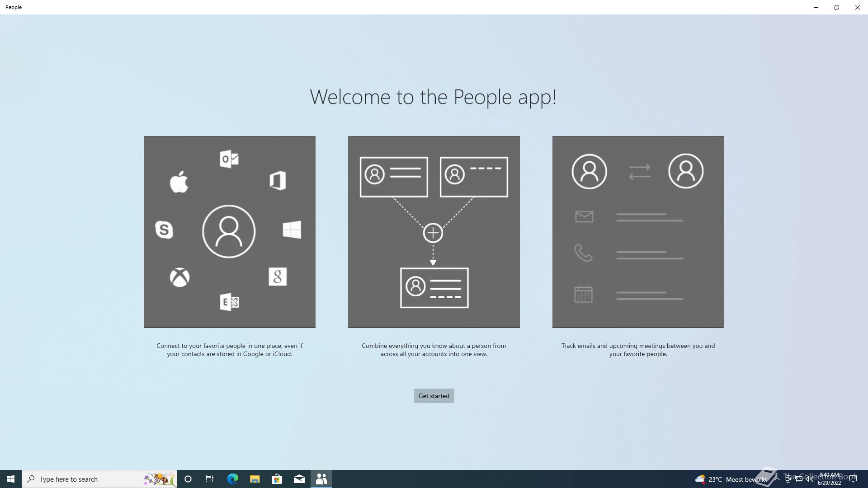Open the Windows Start menu
The image size is (868, 488).
(11, 479)
